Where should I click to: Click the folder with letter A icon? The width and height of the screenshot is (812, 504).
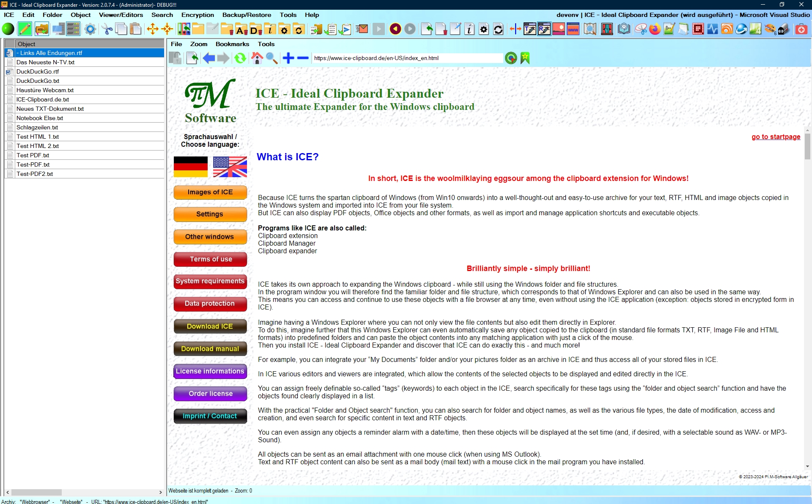tap(241, 29)
